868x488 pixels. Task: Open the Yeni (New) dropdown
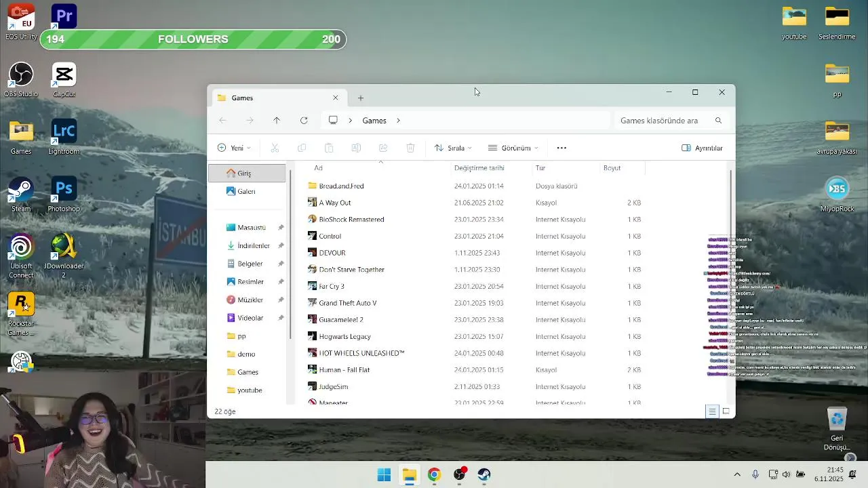tap(234, 148)
